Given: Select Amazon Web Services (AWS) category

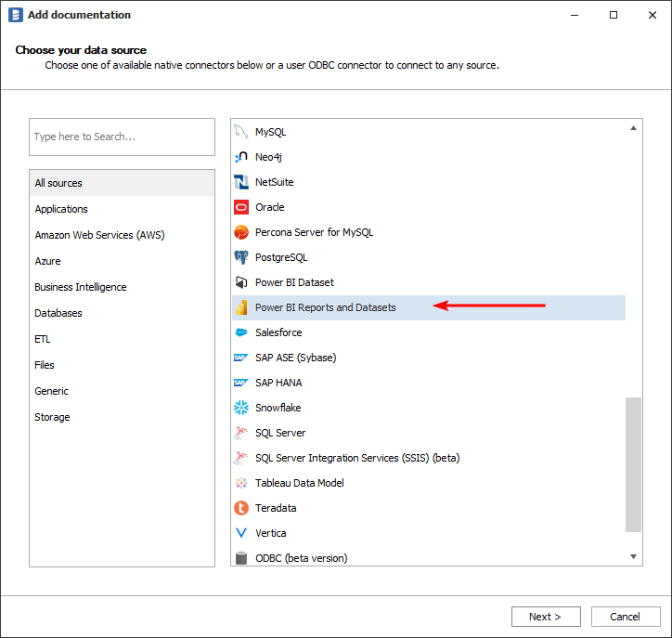Looking at the screenshot, I should pyautogui.click(x=99, y=235).
